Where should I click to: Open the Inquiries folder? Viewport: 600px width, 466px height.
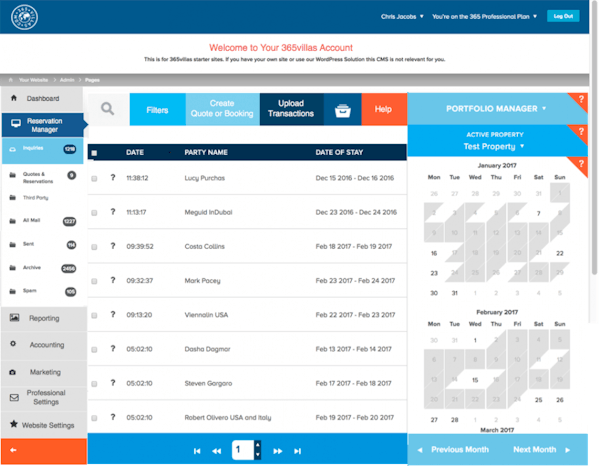click(x=42, y=149)
